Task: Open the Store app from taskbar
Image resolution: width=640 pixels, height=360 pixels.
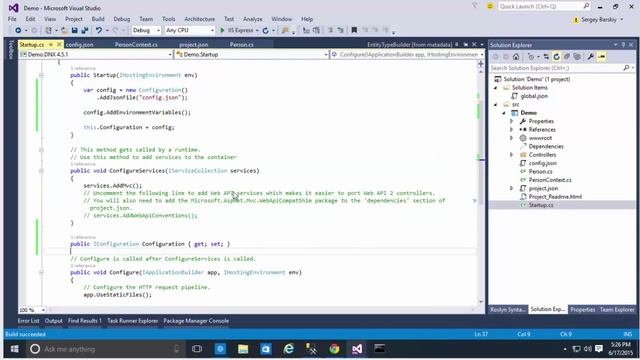Action: (266, 349)
